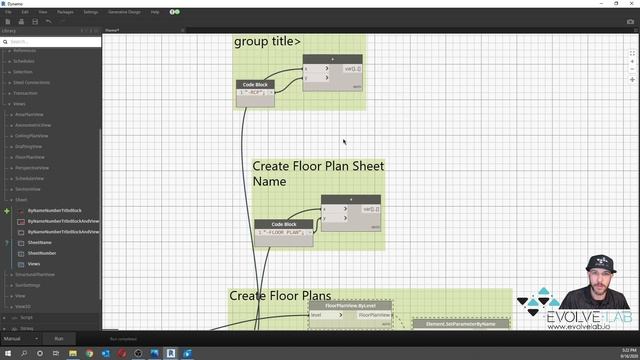Click the Element.SetParameterByName node header

[461, 324]
